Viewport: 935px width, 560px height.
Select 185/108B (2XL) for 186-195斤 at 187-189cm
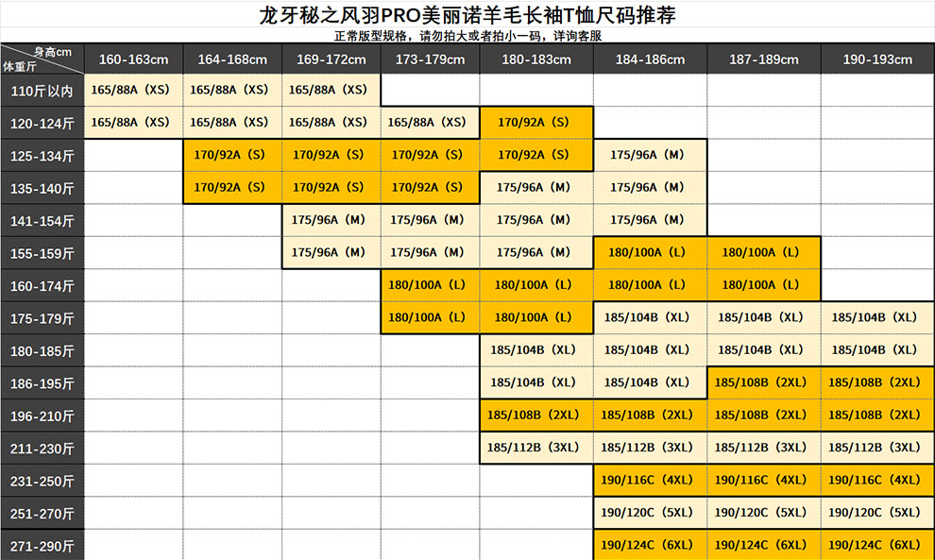pyautogui.click(x=764, y=382)
